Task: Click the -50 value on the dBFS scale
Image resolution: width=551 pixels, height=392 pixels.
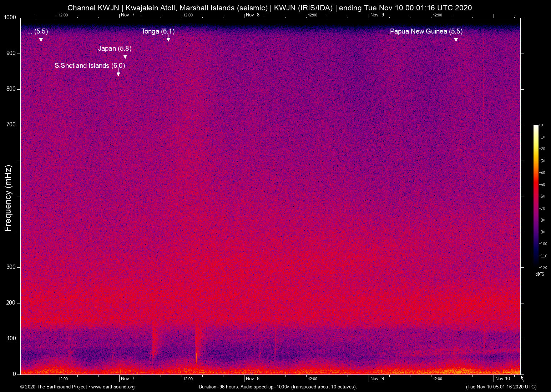Action: pyautogui.click(x=542, y=185)
